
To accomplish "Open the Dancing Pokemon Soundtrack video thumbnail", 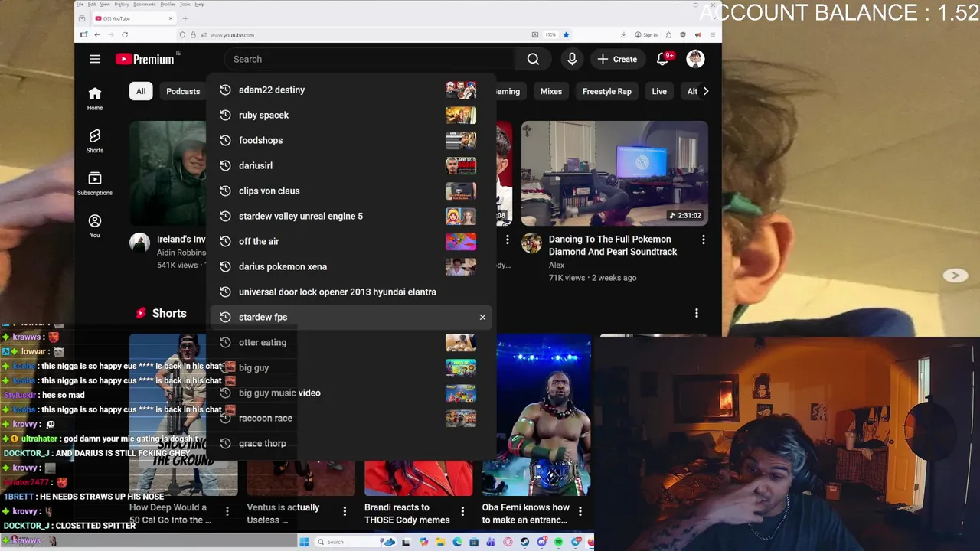I will 615,173.
